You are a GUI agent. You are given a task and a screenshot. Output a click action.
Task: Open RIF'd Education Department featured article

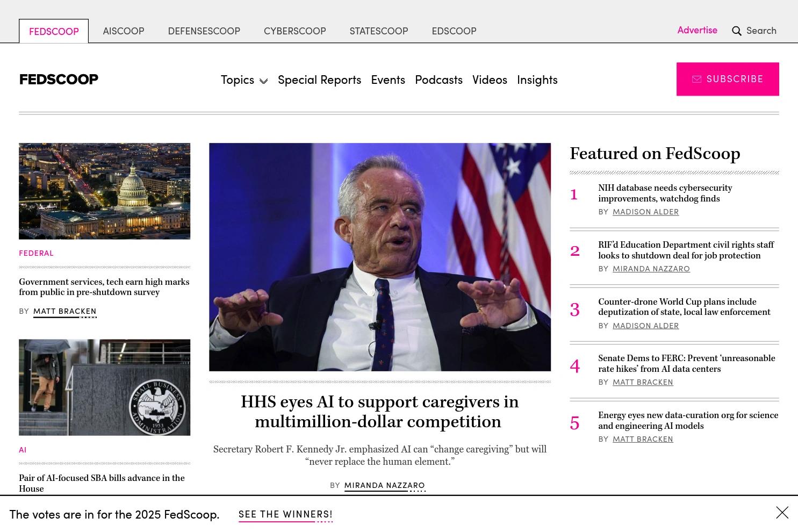pos(686,250)
